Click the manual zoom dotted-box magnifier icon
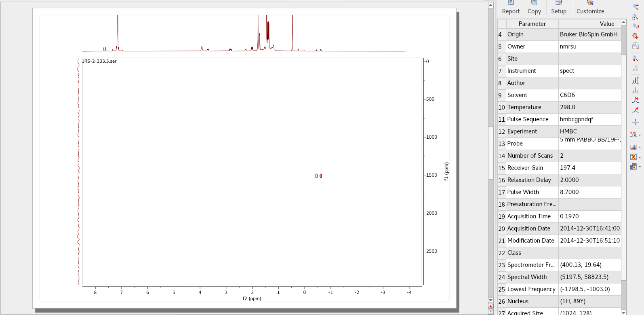The width and height of the screenshot is (644, 315). tap(635, 17)
